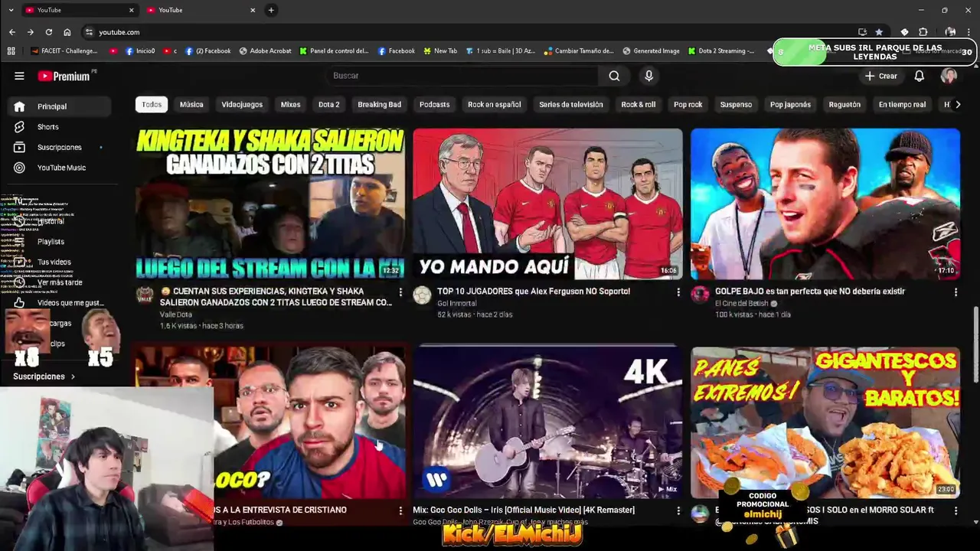Reload the page with the refresh icon
The image size is (980, 551).
coord(48,32)
